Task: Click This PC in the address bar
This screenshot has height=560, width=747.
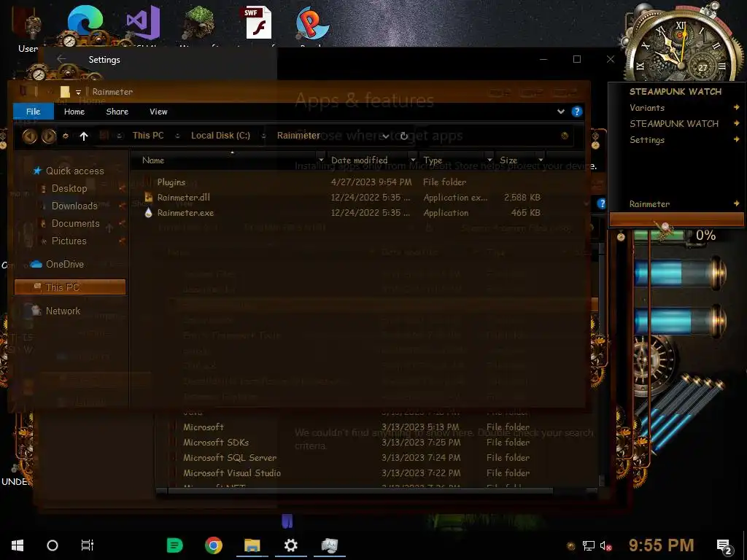Action: coord(148,135)
